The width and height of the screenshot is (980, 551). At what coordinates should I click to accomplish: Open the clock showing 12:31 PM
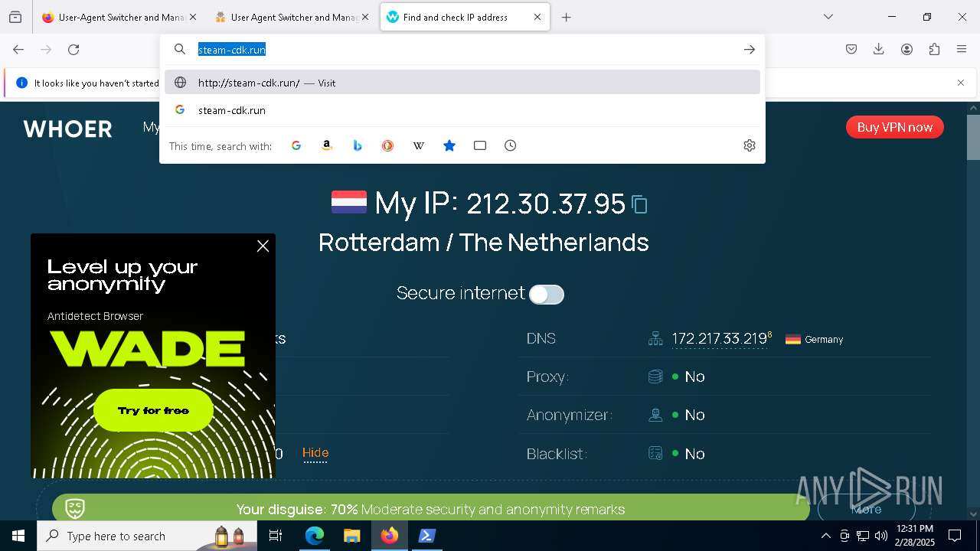tap(915, 536)
